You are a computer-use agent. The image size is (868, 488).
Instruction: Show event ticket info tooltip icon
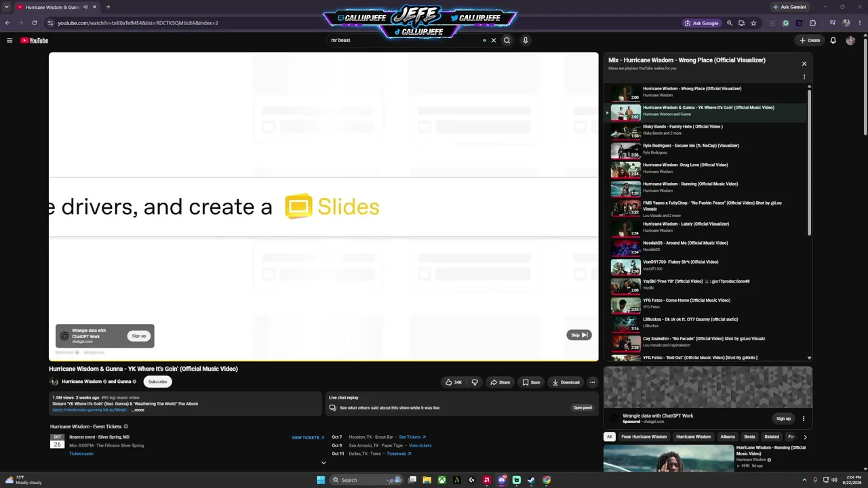(x=125, y=427)
